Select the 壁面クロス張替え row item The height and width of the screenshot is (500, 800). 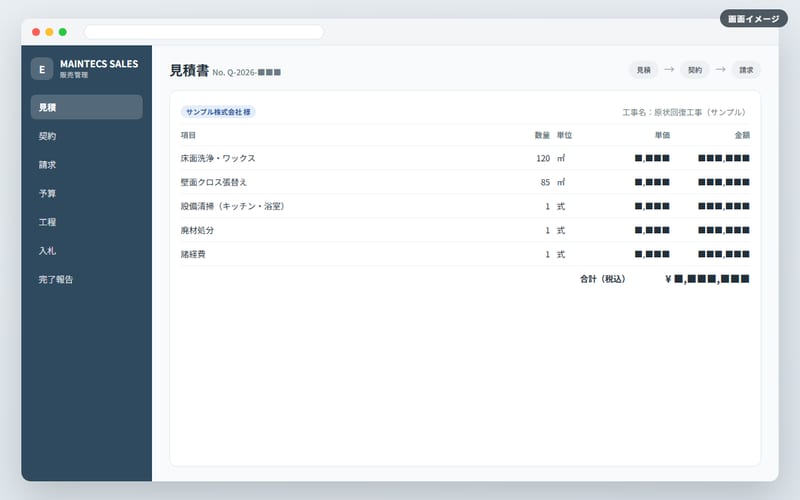[x=214, y=182]
